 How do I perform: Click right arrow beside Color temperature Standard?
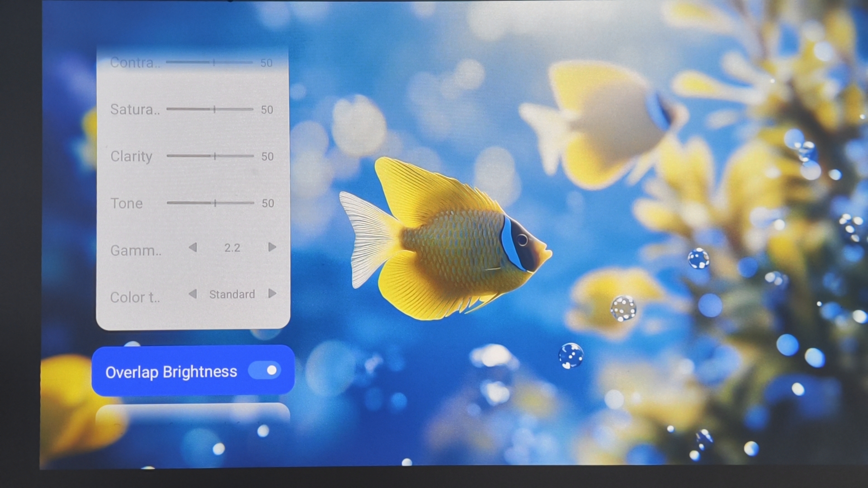click(272, 294)
